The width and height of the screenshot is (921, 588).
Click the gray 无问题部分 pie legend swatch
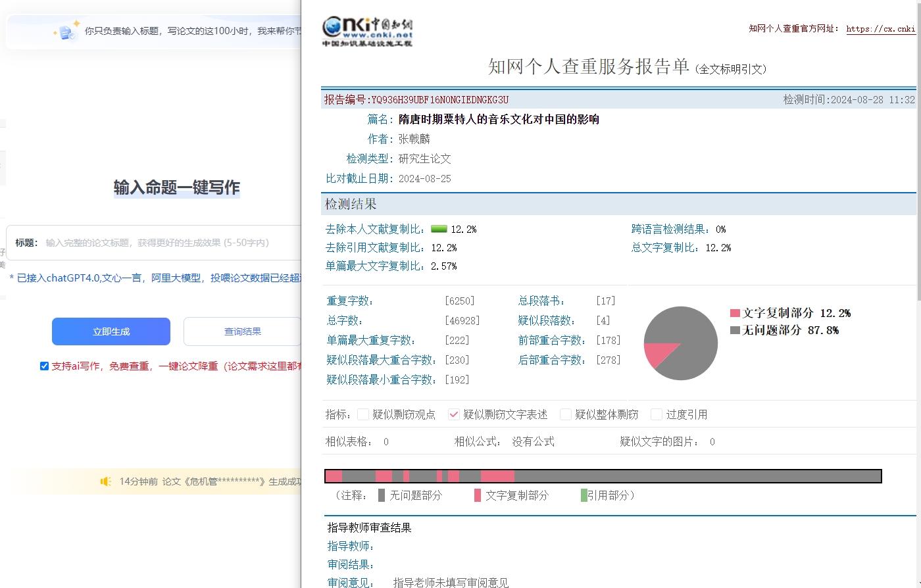735,330
